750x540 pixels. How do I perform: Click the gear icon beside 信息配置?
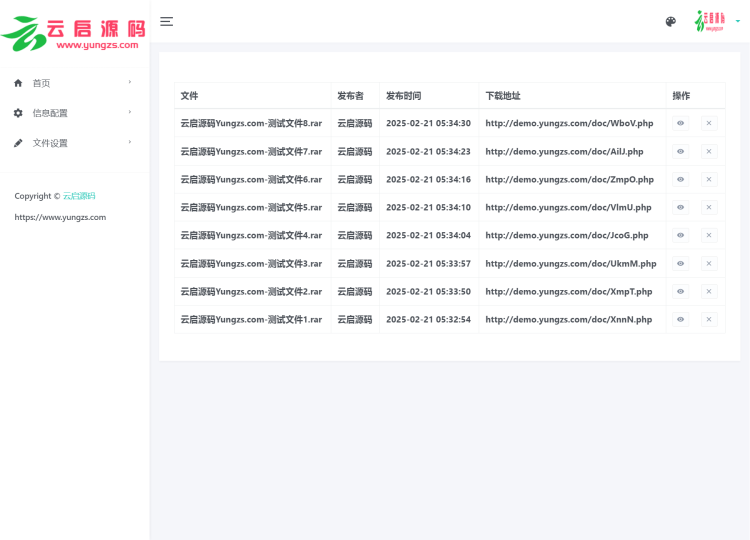18,113
